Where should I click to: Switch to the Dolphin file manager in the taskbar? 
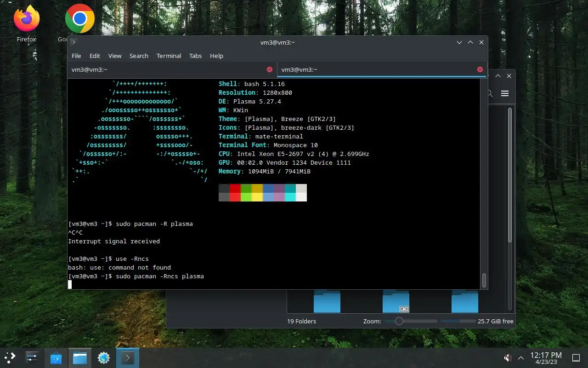click(x=80, y=357)
